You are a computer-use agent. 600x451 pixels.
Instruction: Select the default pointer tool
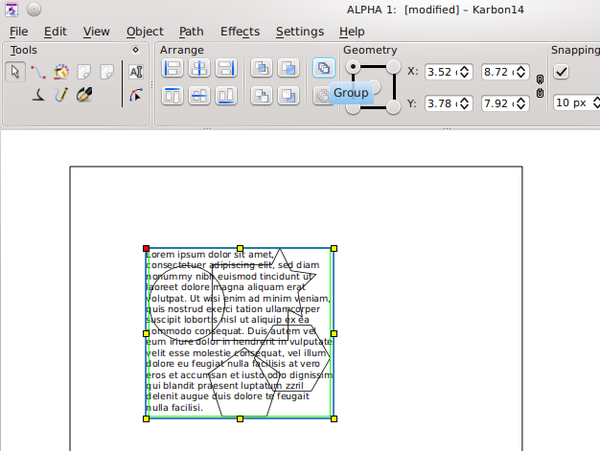coord(15,71)
